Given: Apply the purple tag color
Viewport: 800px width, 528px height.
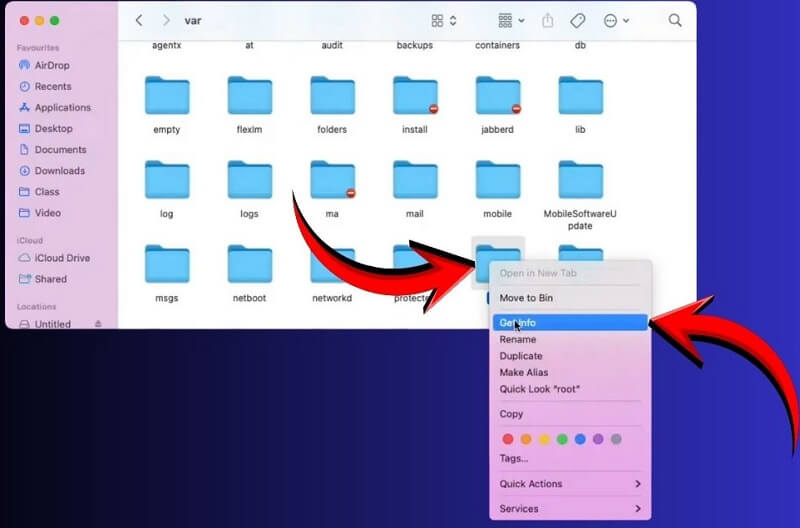Looking at the screenshot, I should coord(598,439).
